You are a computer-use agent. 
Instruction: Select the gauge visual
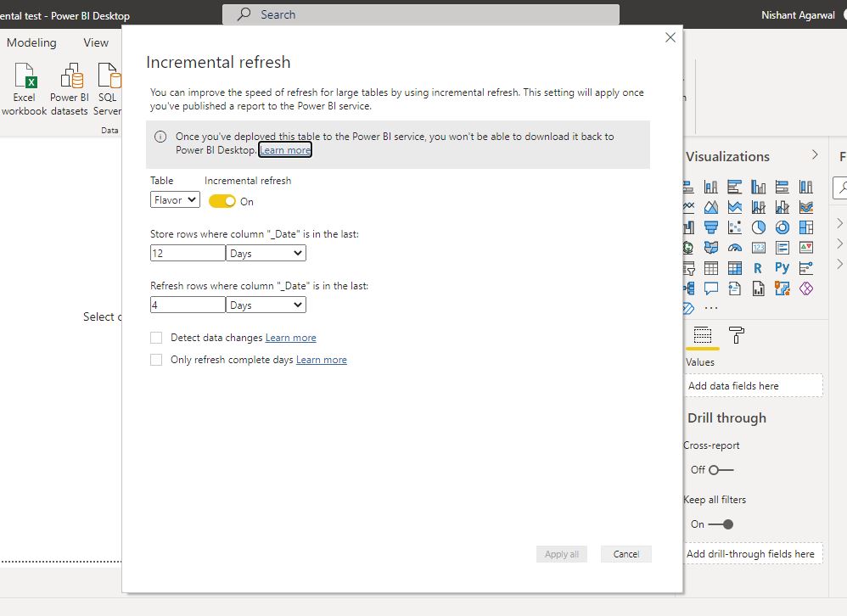click(735, 248)
